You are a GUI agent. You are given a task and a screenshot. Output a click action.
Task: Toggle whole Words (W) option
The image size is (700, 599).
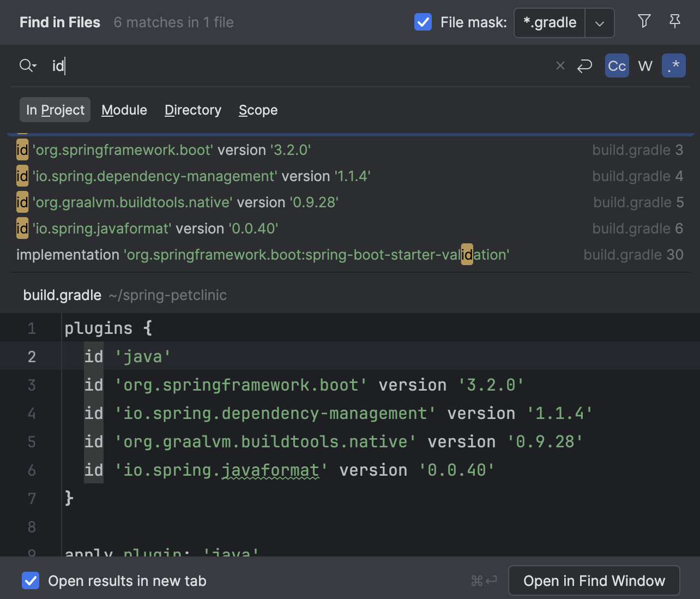pyautogui.click(x=645, y=66)
